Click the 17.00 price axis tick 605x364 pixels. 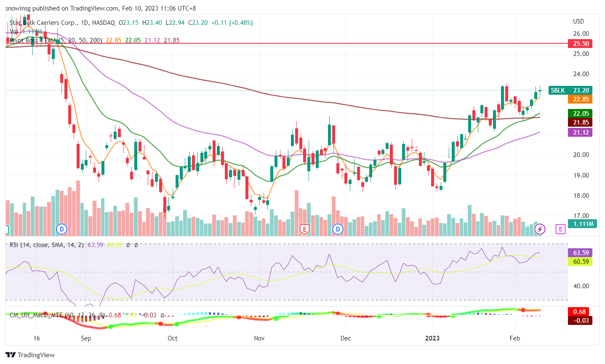[581, 216]
